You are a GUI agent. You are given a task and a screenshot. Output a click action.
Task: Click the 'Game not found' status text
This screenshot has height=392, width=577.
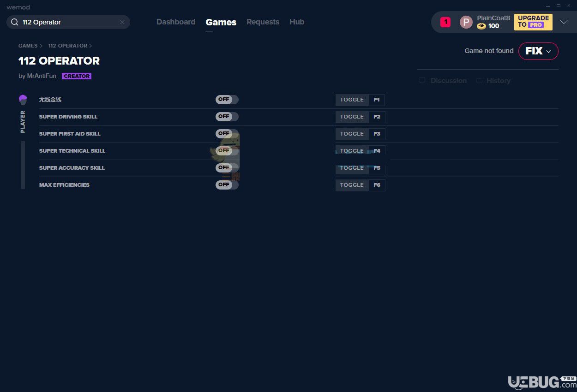pos(489,51)
